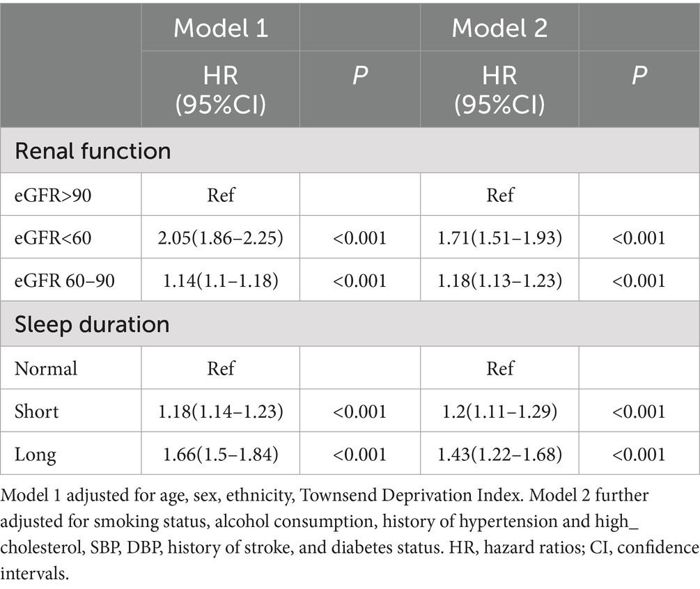This screenshot has height=589, width=700.
Task: Click the HR (95%CI) subheader under Model 2
Action: click(499, 88)
